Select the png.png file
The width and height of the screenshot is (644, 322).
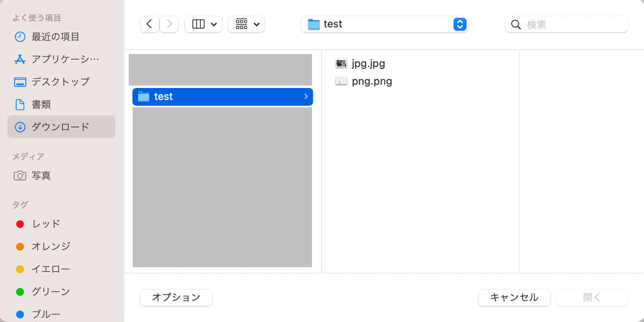371,82
